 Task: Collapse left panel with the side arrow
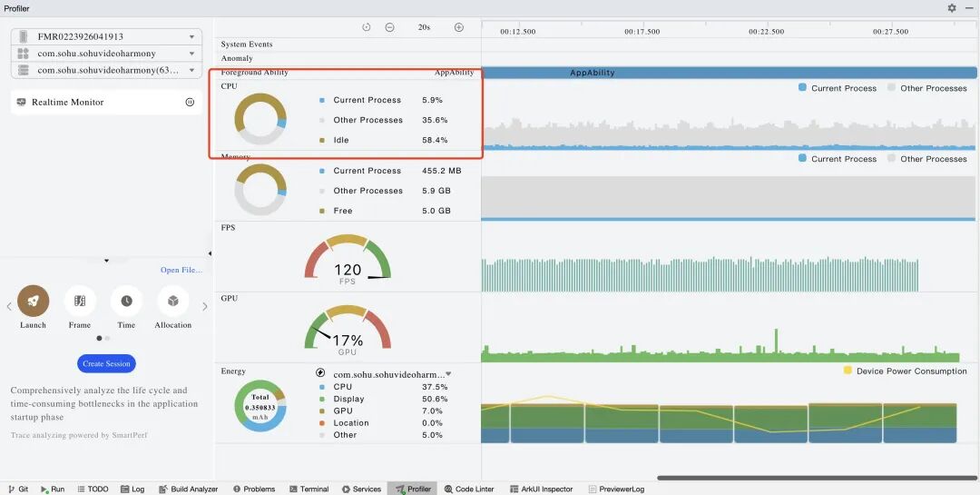[210, 253]
